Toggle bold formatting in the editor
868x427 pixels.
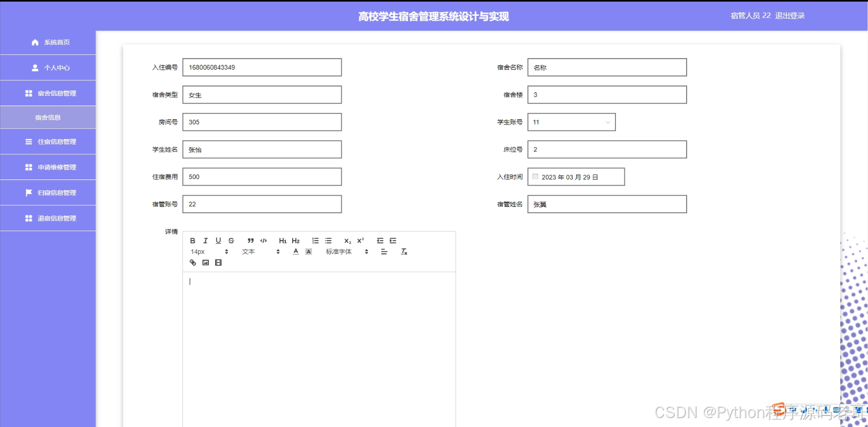click(x=193, y=241)
